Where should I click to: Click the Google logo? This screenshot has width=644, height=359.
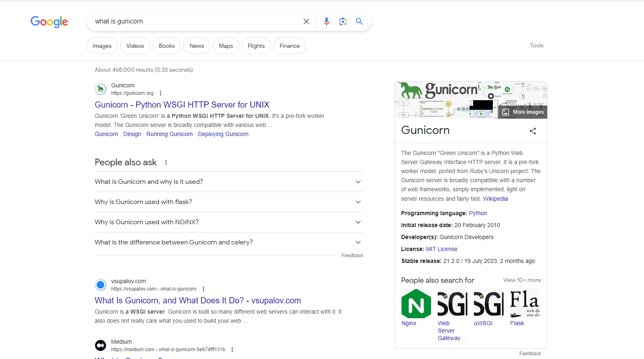tap(49, 21)
